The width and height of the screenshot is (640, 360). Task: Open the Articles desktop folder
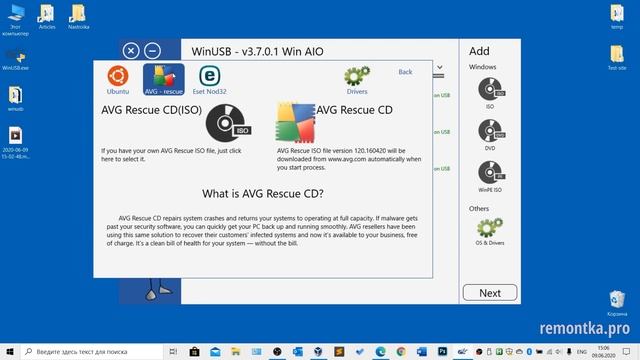coord(47,17)
